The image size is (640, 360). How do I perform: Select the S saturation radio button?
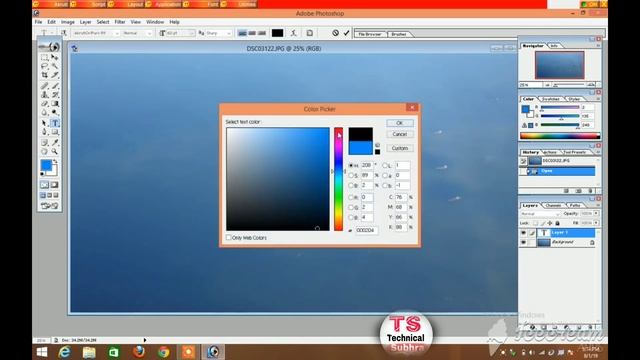[351, 175]
